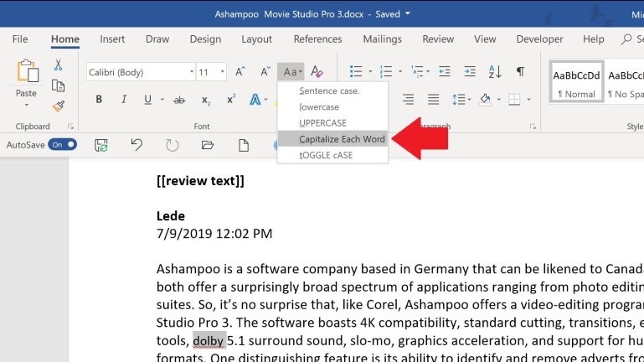Click the Shading paint bucket icon
The image size is (644, 362).
point(485,100)
